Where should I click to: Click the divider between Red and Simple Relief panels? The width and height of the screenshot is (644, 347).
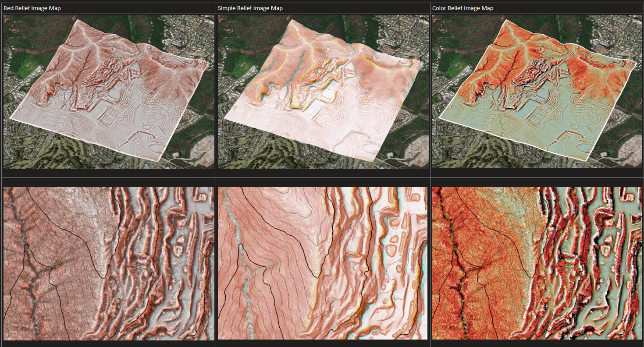pos(216,175)
